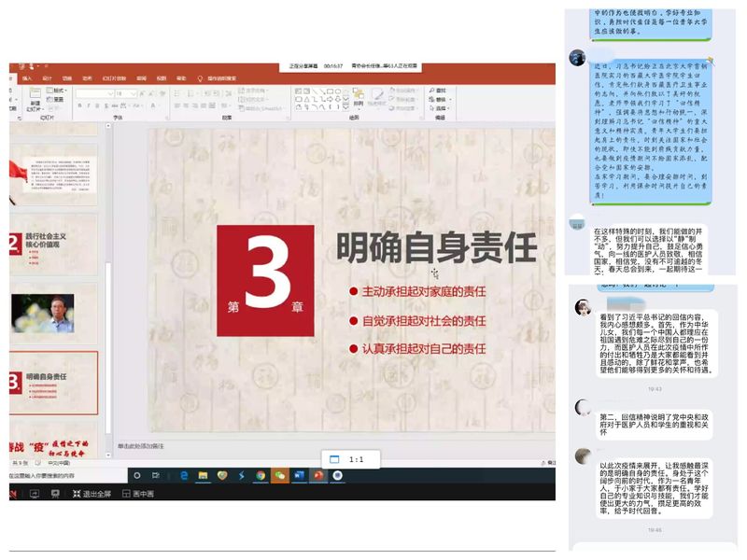The image size is (747, 560).
Task: Open File Explorer from the taskbar
Action: [x=203, y=475]
